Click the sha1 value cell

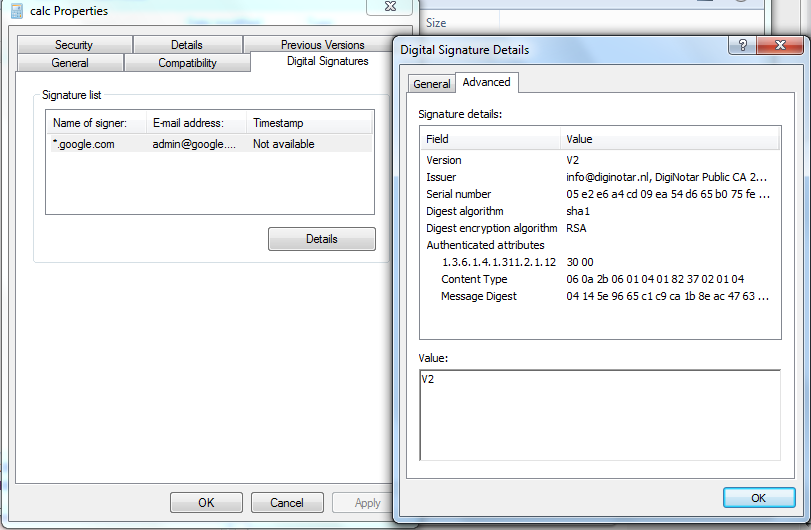(x=578, y=211)
